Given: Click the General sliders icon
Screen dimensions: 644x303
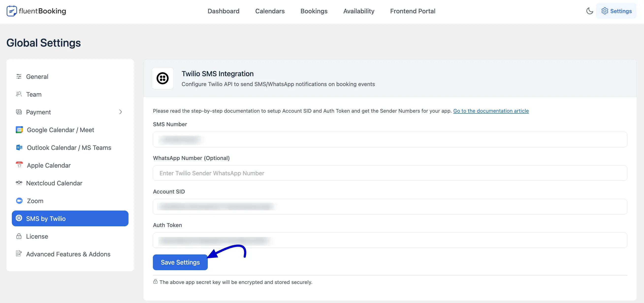Looking at the screenshot, I should tap(19, 76).
